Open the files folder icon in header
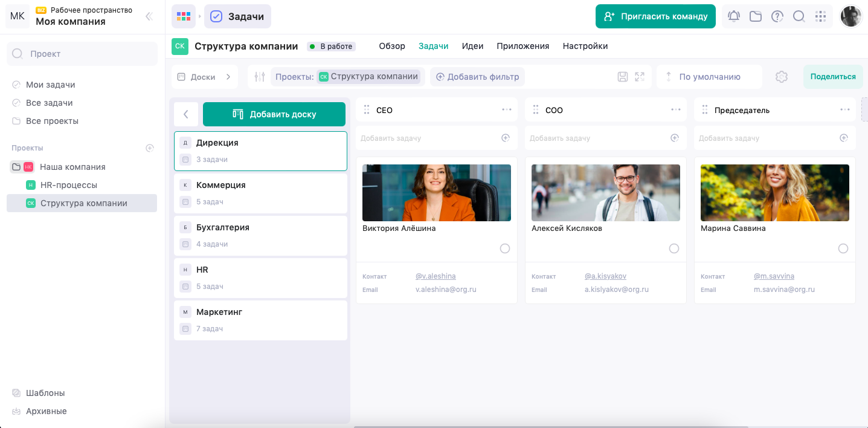Screen dimensions: 868x428 [x=756, y=16]
